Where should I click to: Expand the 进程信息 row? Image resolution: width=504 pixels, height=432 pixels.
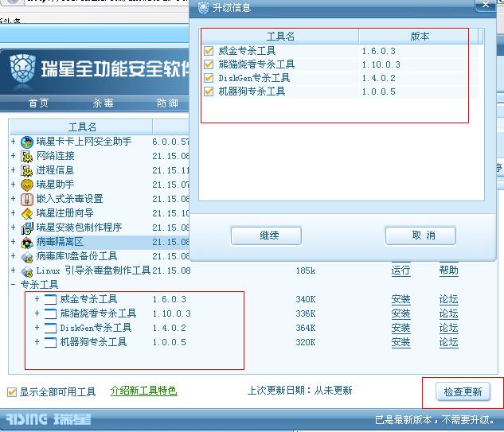click(x=13, y=170)
